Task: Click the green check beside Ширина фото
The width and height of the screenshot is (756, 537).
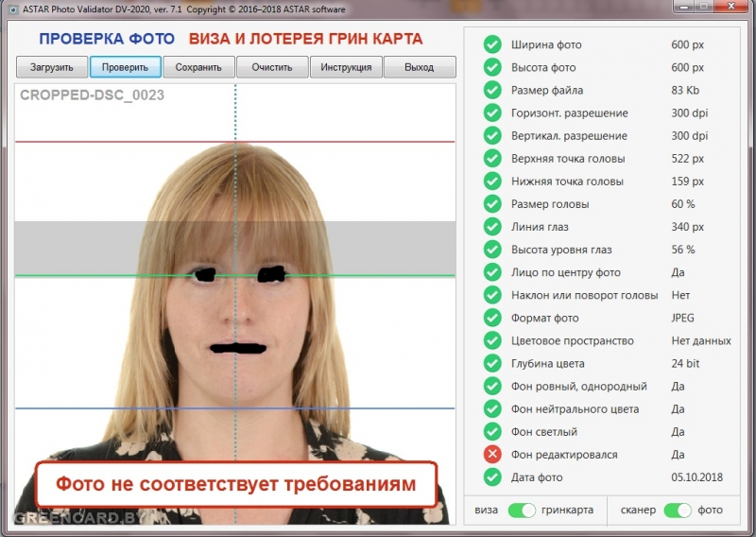Action: point(492,44)
